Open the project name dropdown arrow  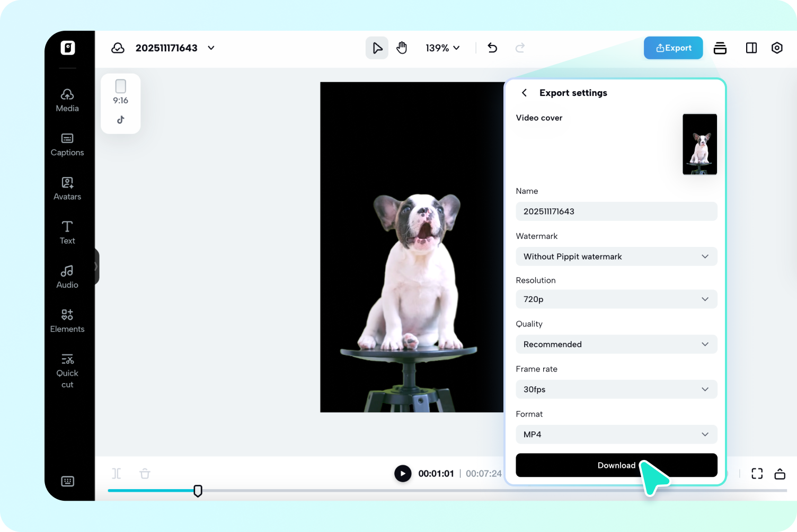[x=211, y=48]
